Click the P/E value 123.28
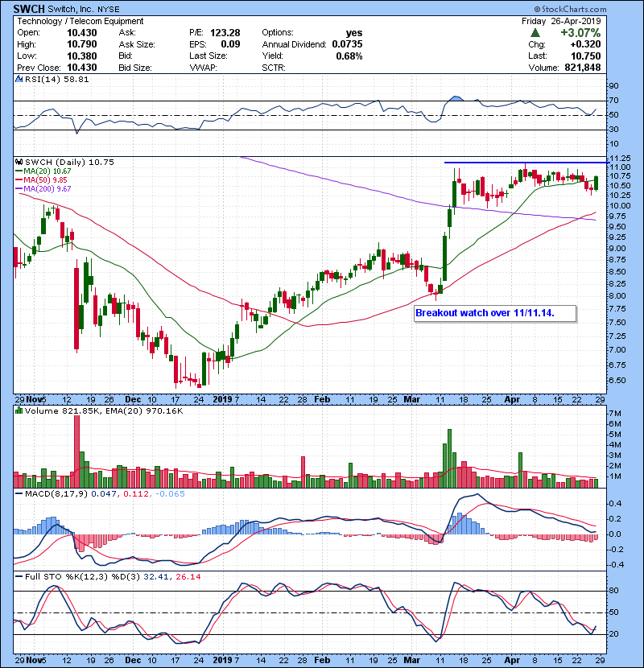 point(225,33)
